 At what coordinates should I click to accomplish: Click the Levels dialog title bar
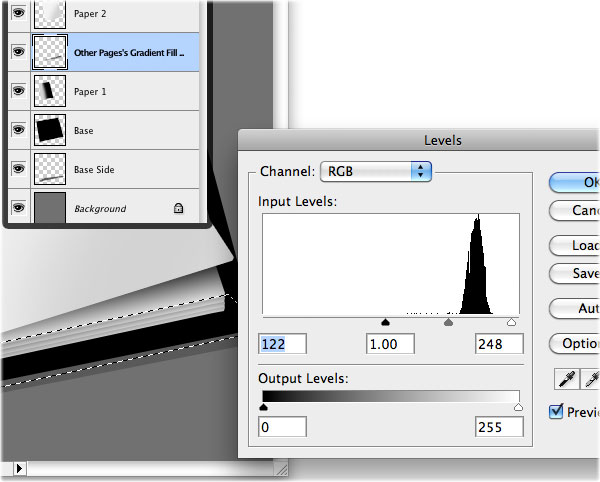[x=419, y=140]
